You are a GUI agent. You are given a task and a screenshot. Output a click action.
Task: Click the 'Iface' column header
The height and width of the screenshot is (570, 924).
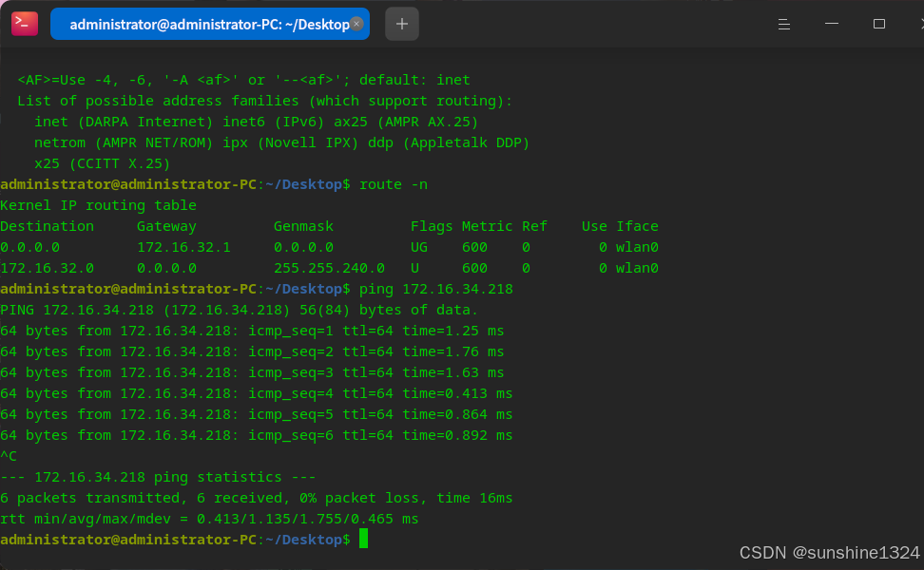[x=637, y=226]
